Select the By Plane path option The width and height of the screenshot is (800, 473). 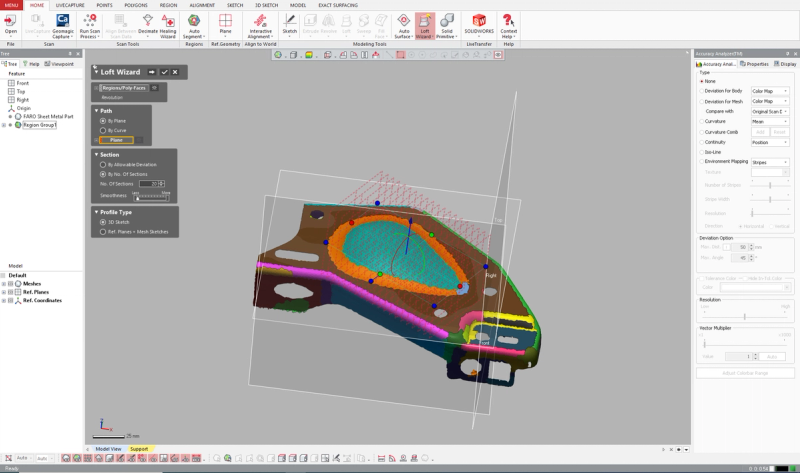103,121
